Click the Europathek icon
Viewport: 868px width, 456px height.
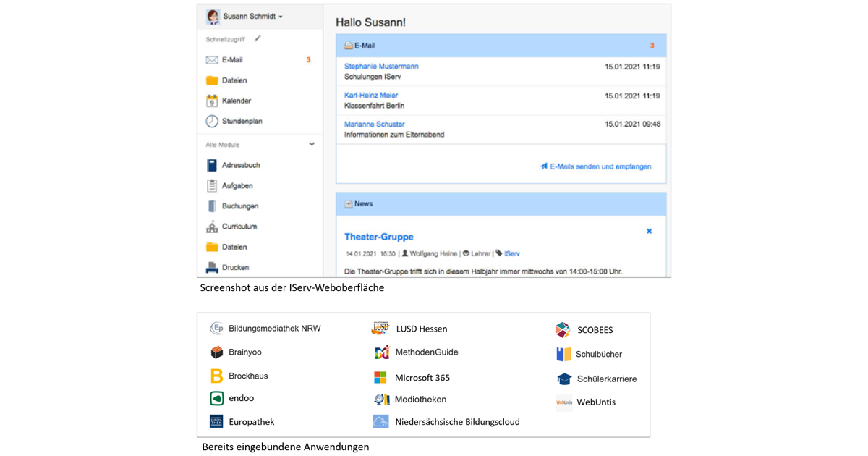216,421
